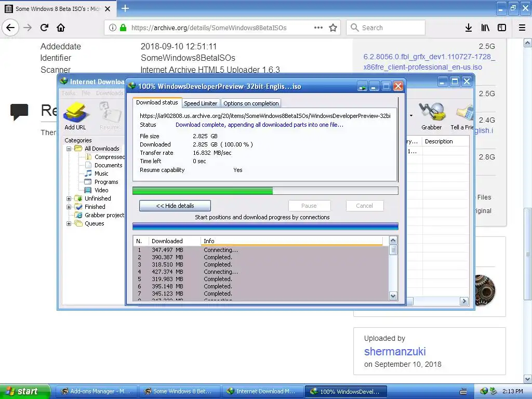
Task: Click the comment bubble icon on the page
Action: click(19, 112)
